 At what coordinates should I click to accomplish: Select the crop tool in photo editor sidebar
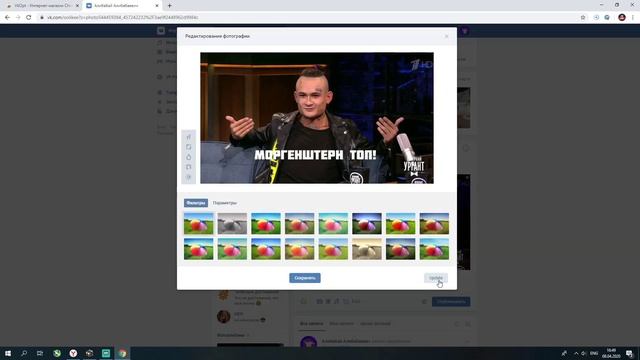[x=189, y=147]
